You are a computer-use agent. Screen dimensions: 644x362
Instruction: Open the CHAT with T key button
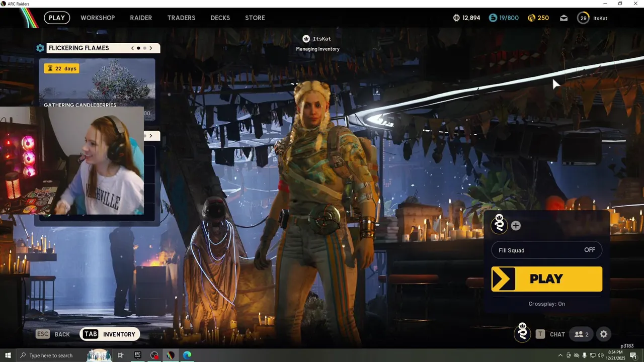click(550, 334)
